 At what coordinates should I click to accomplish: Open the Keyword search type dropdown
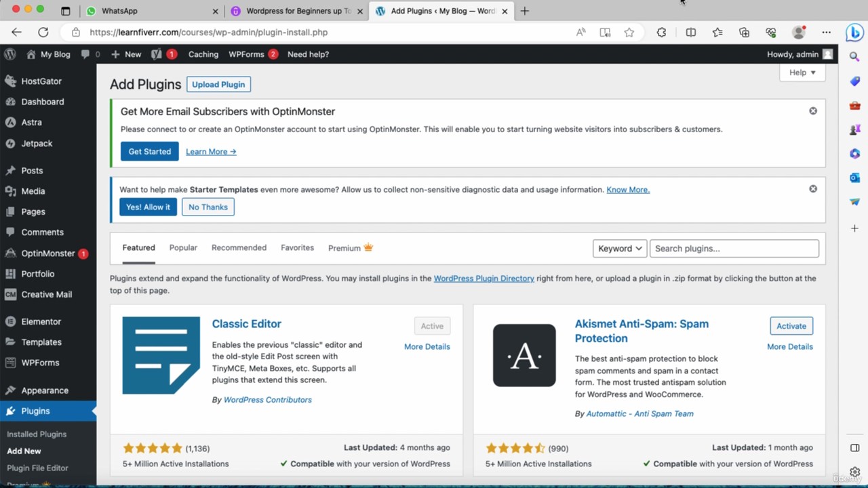pos(620,249)
